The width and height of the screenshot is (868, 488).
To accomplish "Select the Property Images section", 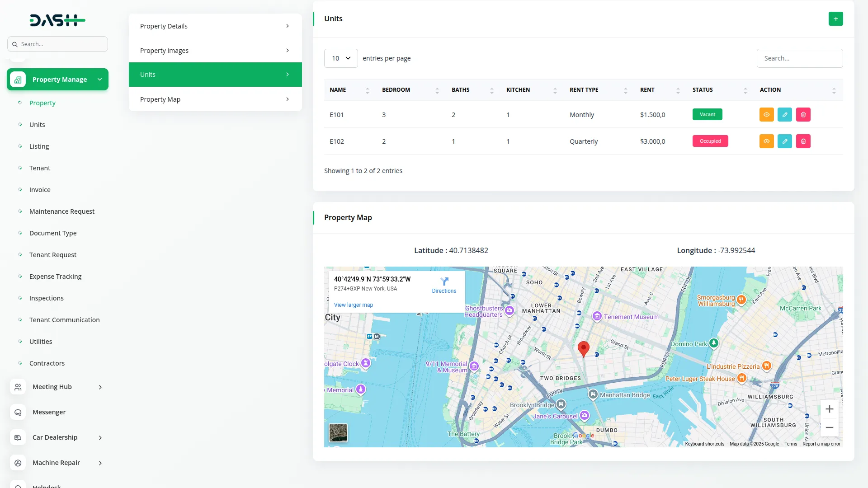I will (215, 51).
